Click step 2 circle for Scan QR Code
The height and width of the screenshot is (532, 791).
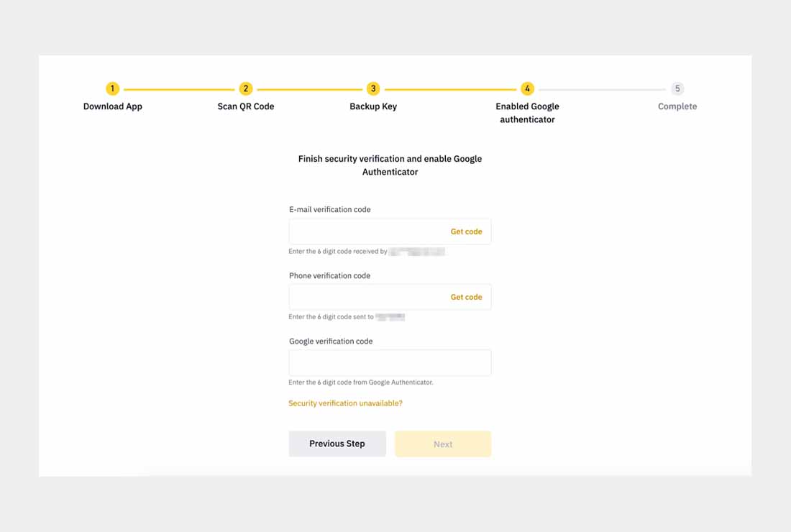246,88
